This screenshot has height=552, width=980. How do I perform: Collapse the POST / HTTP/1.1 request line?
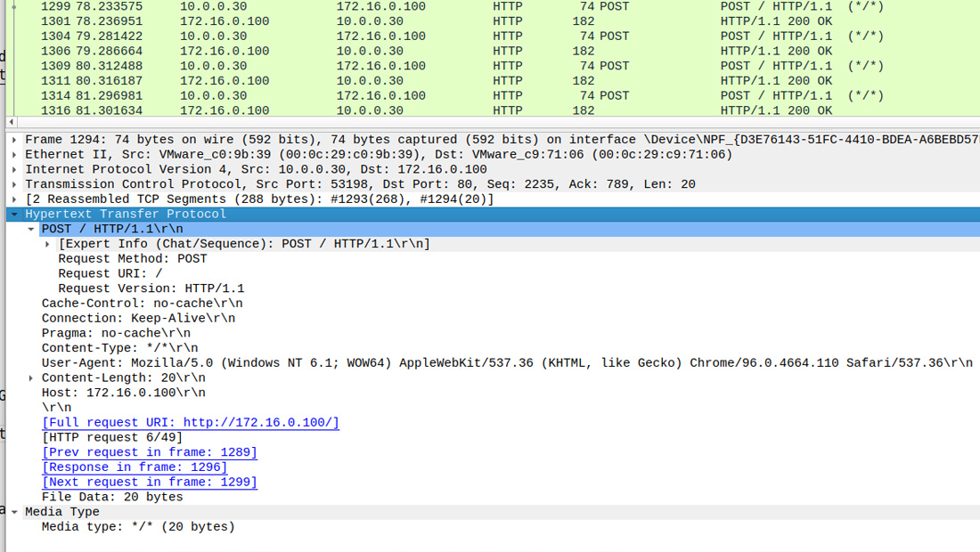[31, 229]
